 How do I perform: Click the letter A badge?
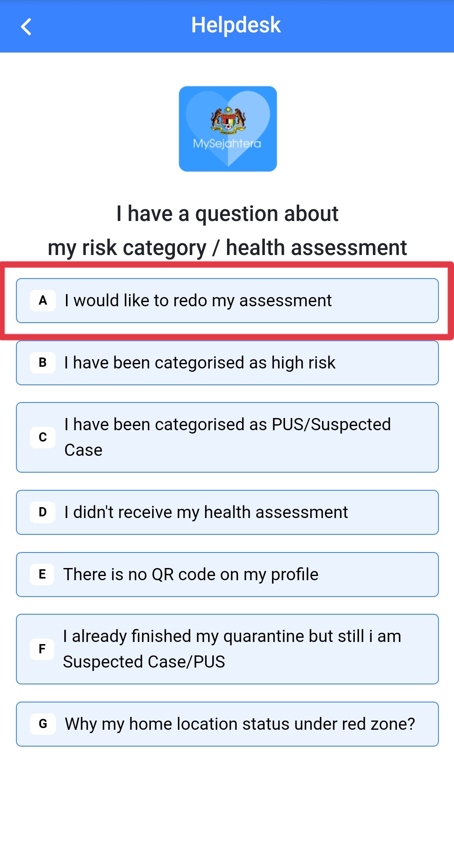[x=43, y=301]
